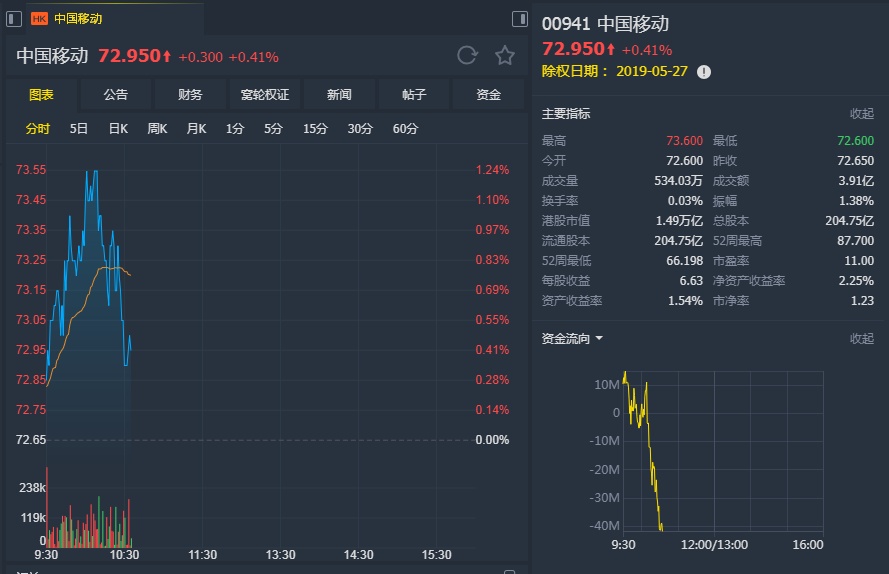
Task: Add 中国移动 to favorites with star
Action: click(505, 56)
